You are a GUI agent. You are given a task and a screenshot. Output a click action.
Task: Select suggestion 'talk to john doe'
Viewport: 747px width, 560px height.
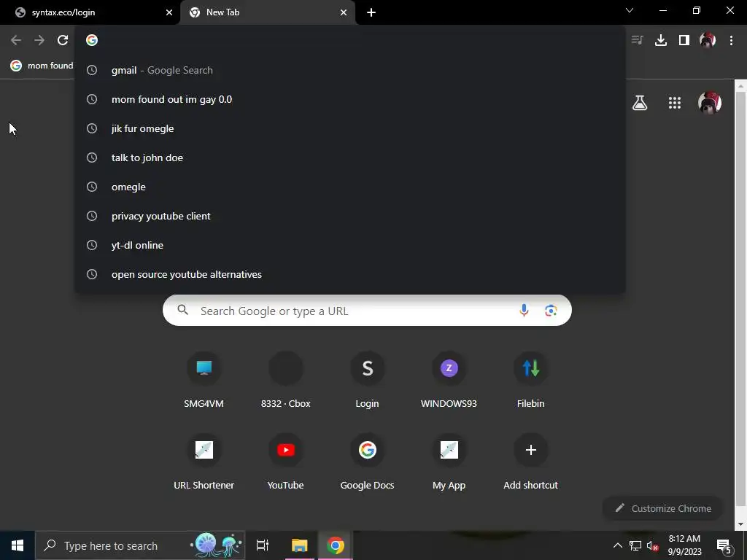(x=350, y=157)
